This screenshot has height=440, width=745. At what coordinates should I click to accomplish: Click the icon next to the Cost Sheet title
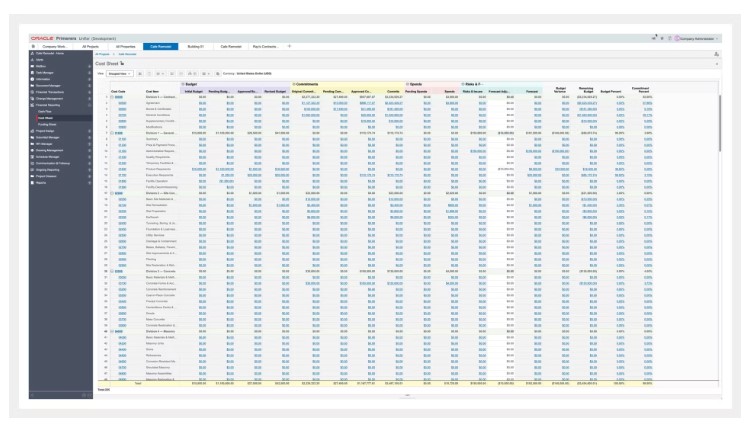122,63
